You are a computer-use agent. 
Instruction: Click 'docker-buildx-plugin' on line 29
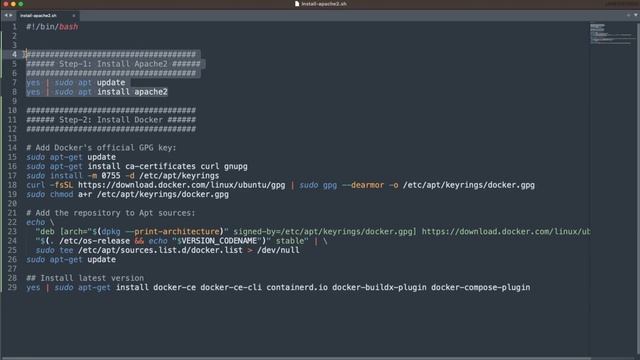pyautogui.click(x=379, y=288)
